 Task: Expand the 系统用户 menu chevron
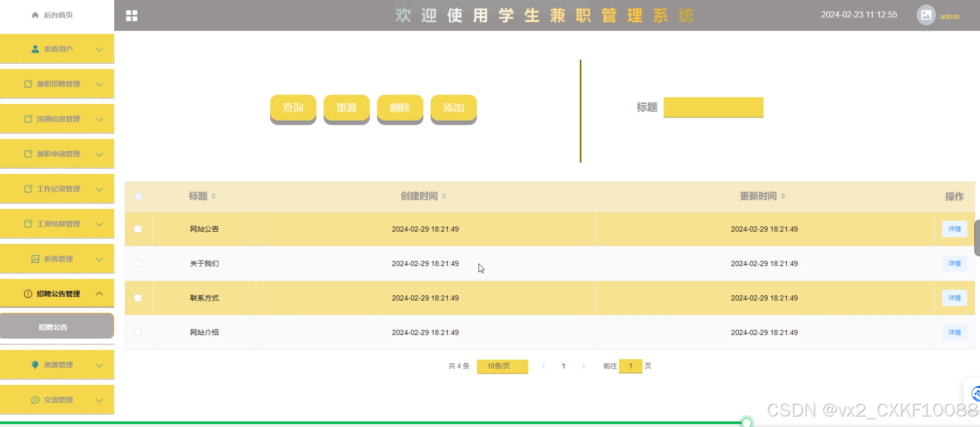click(99, 49)
